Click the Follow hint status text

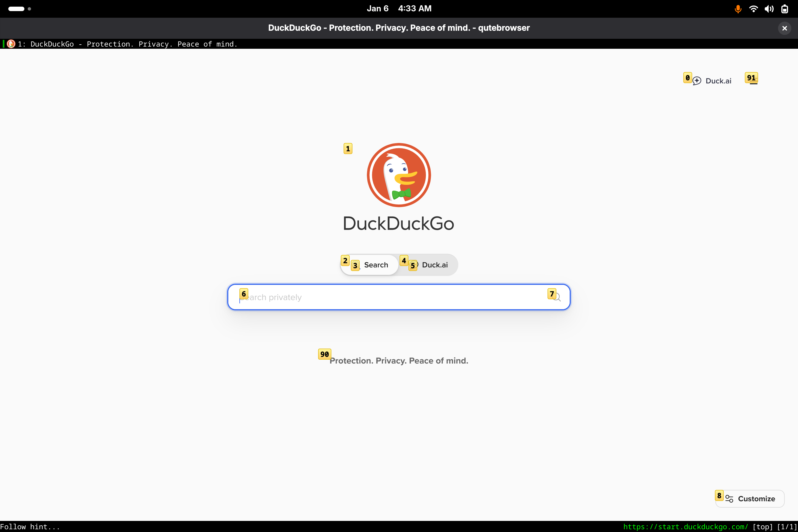tap(30, 526)
